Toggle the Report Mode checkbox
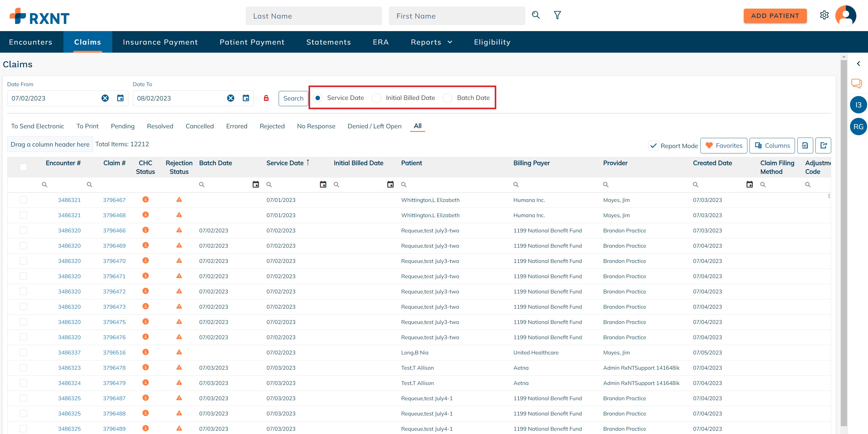 pos(653,146)
